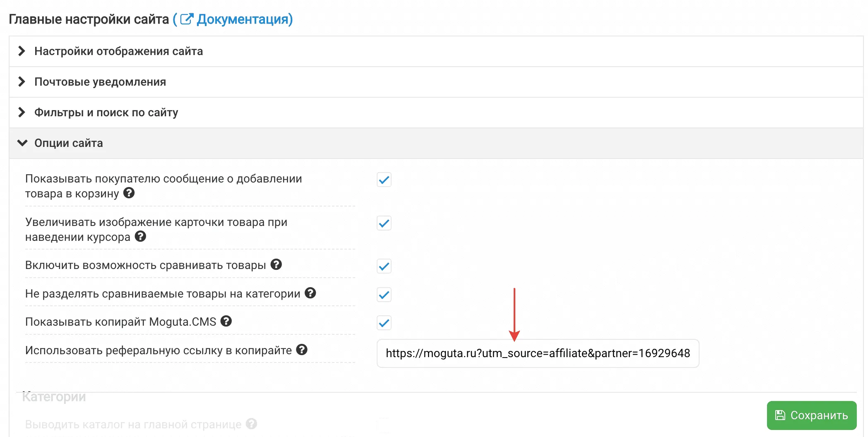The width and height of the screenshot is (868, 437).
Task: Click chevron next to Фильтры и поиск
Action: (x=22, y=113)
